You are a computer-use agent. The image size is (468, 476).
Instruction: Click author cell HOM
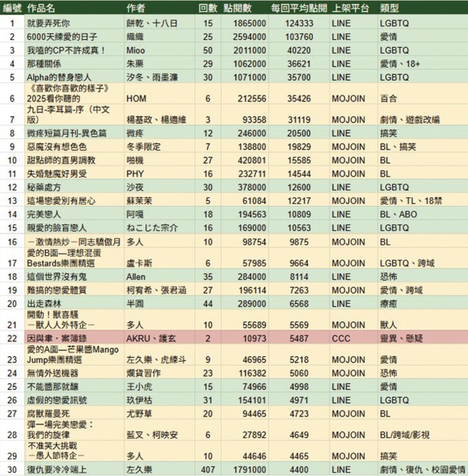[x=136, y=98]
